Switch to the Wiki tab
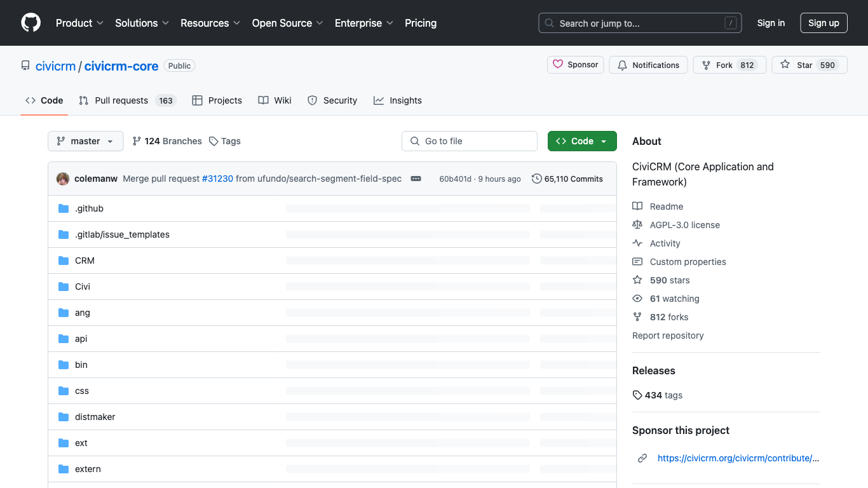 click(275, 100)
